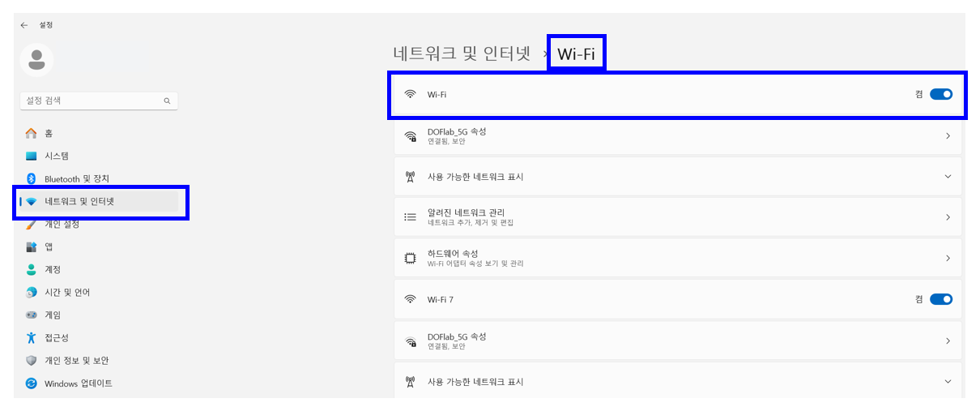Viewport: 980px width, 407px height.
Task: Go to 네트워크 및 인터넷 breadcrumb
Action: 461,54
